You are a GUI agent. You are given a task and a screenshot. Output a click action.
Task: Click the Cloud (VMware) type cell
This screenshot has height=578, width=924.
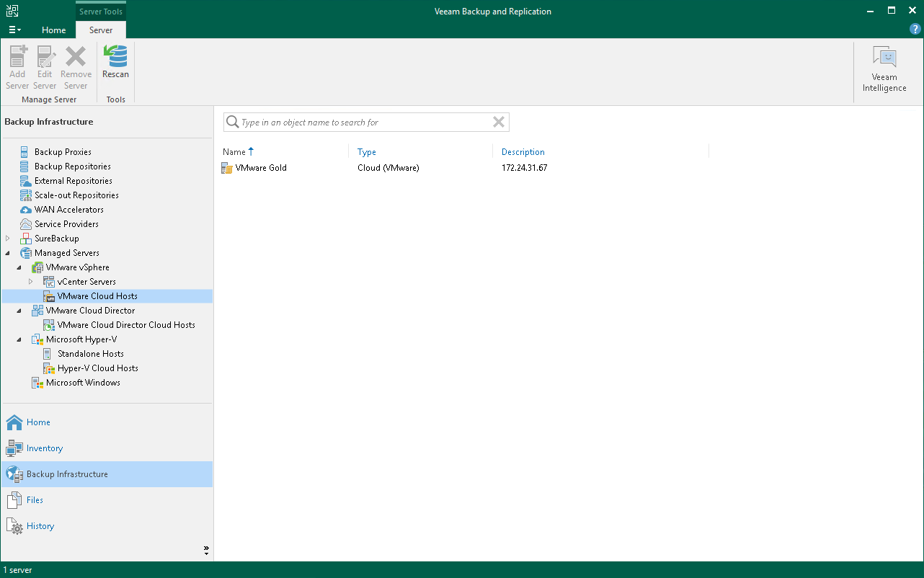pyautogui.click(x=388, y=168)
